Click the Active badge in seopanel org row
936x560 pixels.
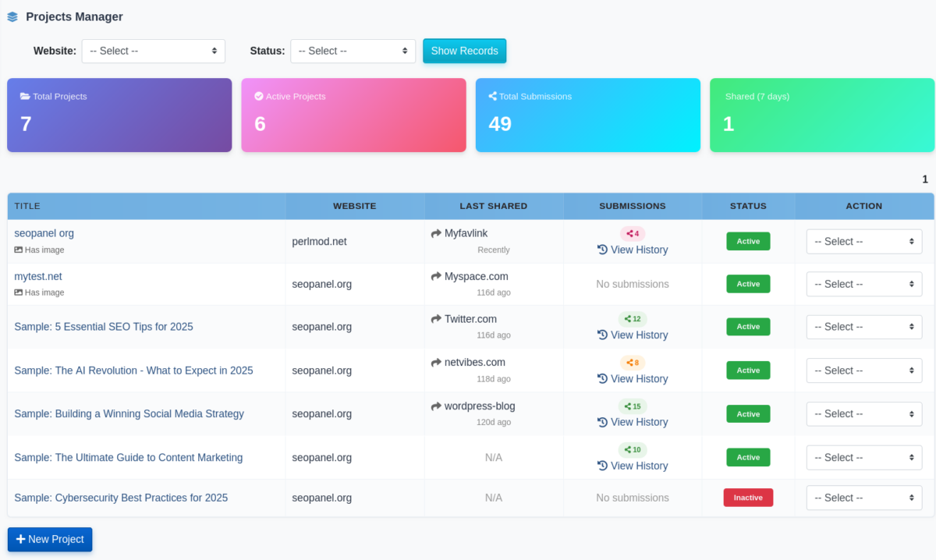coord(748,241)
